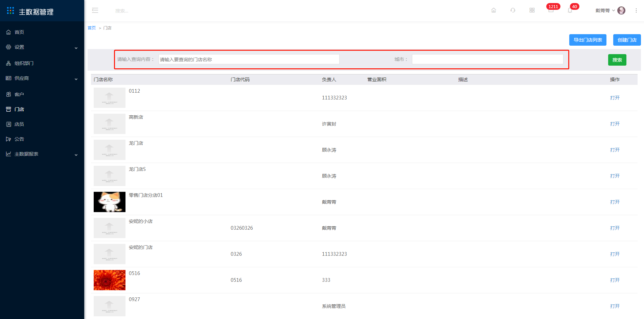The image size is (644, 319).
Task: Click the 组织部门 org chart icon
Action: (x=8, y=63)
